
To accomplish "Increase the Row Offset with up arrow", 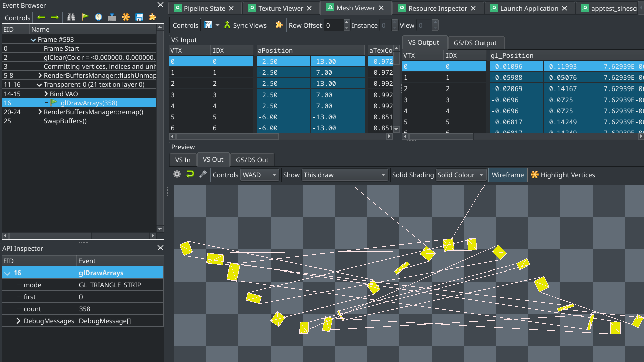I will [347, 22].
